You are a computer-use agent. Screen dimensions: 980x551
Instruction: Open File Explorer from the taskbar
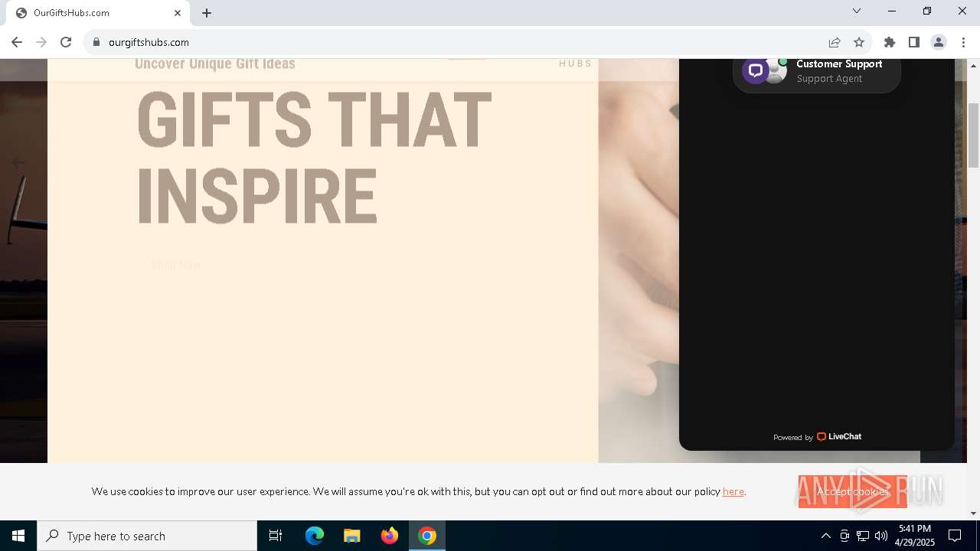[351, 536]
